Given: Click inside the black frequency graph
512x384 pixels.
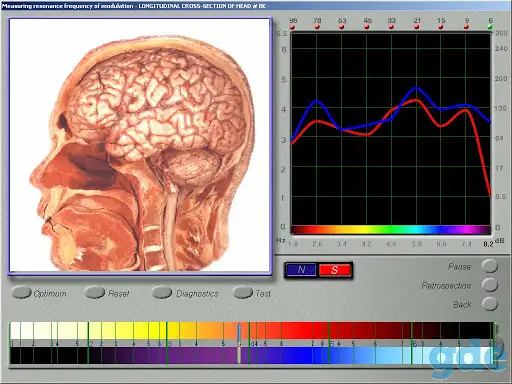Looking at the screenshot, I should click(x=391, y=129).
